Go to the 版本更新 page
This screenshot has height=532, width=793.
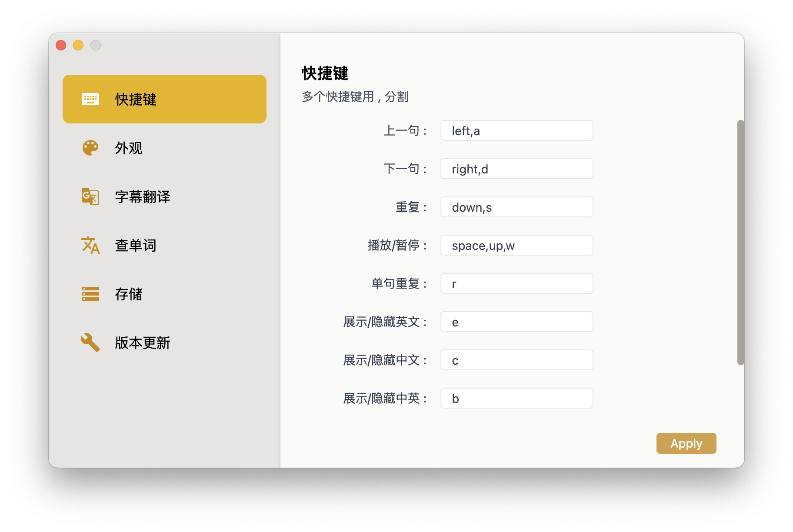pyautogui.click(x=143, y=343)
